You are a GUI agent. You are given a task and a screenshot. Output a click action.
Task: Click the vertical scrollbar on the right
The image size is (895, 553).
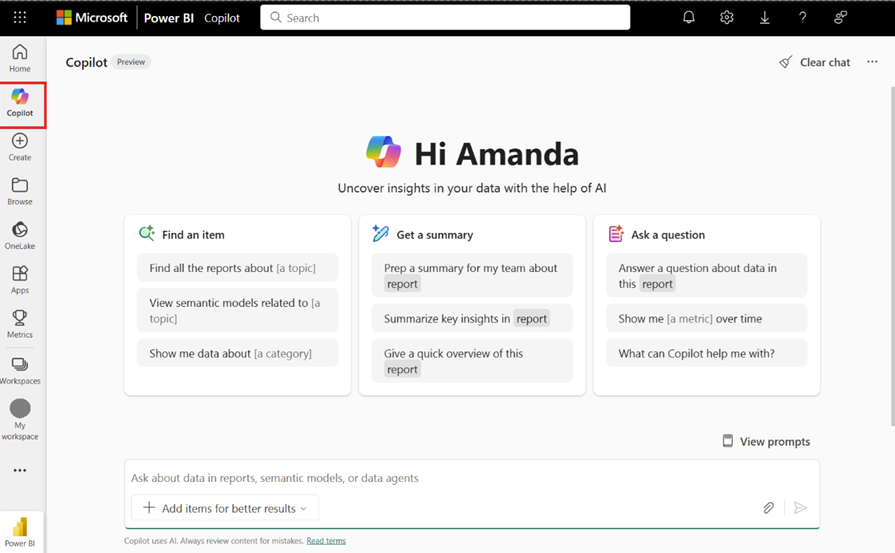pos(892,255)
